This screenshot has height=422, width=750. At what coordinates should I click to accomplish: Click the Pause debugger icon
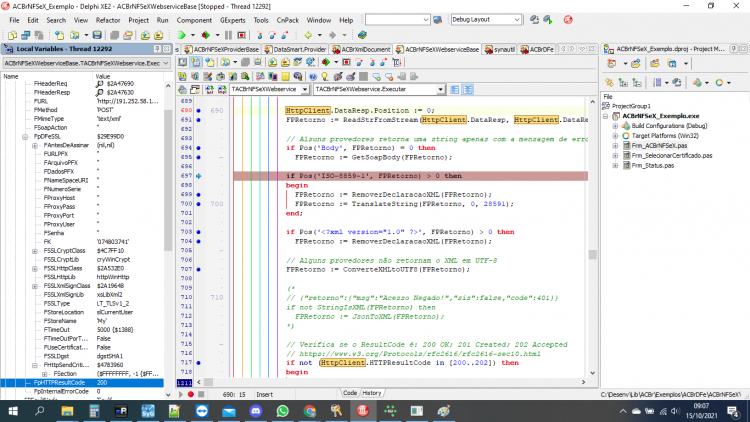[x=228, y=35]
